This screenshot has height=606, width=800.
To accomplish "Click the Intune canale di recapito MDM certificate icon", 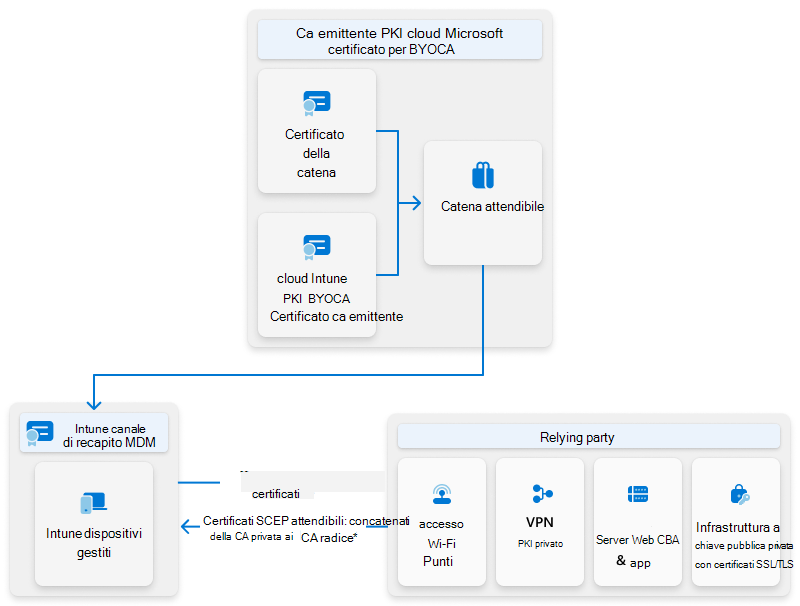I will pyautogui.click(x=39, y=433).
